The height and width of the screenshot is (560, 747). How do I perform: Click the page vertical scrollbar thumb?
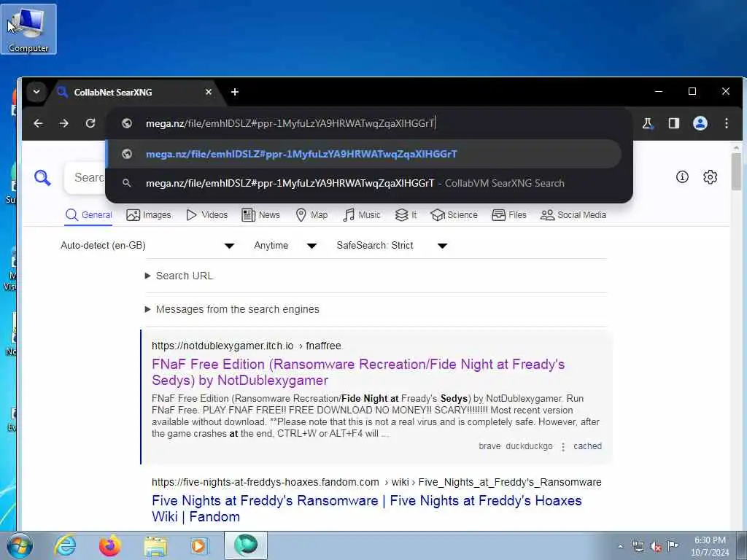[737, 171]
